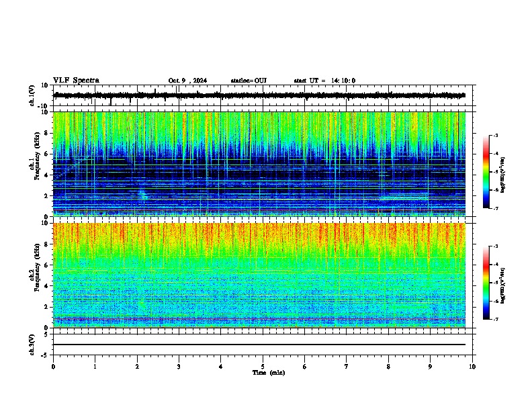
Task: Click the "-7" label on ch.2 color scale
Action: (495, 319)
